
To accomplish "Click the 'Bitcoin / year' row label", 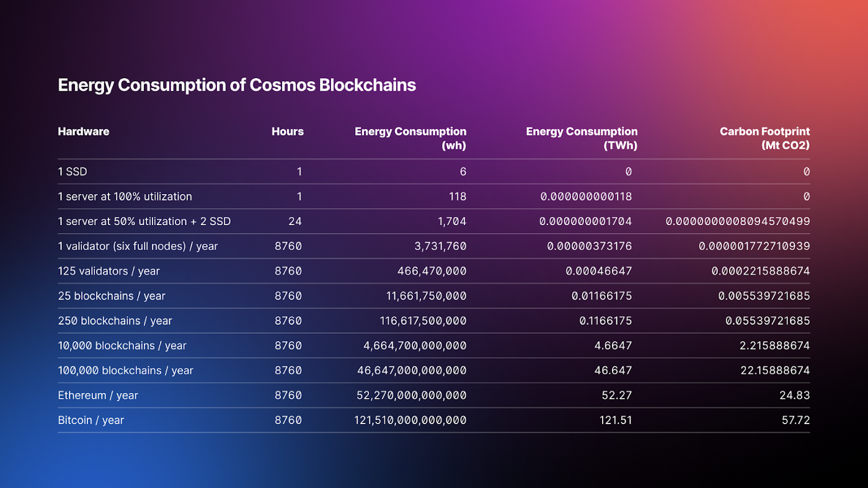I will [91, 420].
